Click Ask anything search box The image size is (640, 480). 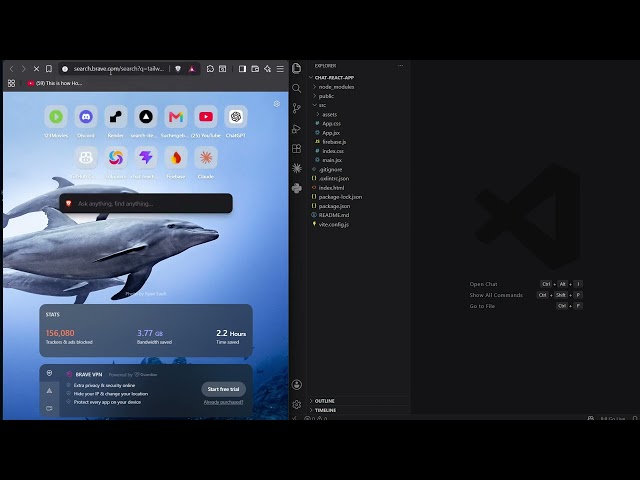point(146,203)
